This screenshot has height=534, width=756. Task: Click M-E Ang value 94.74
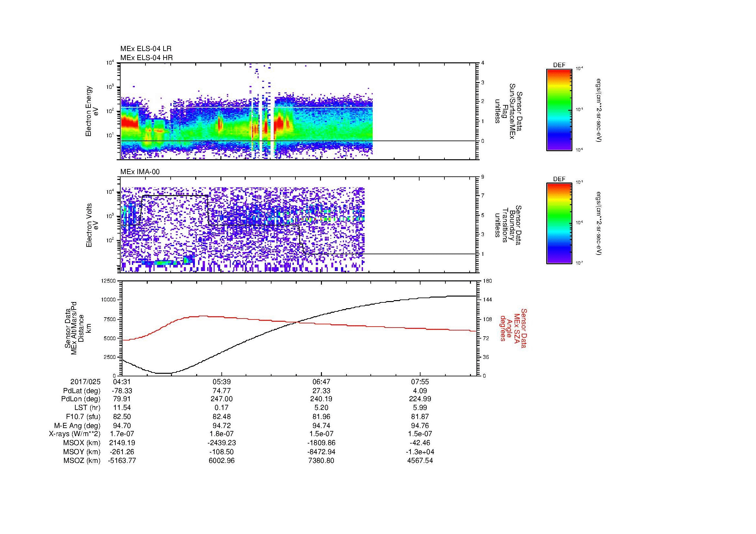click(x=321, y=426)
